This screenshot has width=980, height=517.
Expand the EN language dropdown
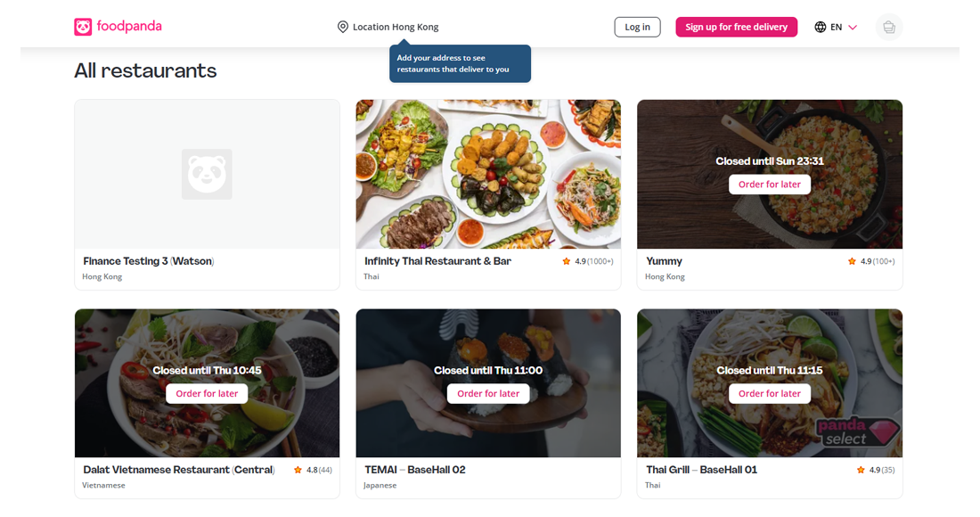coord(836,27)
